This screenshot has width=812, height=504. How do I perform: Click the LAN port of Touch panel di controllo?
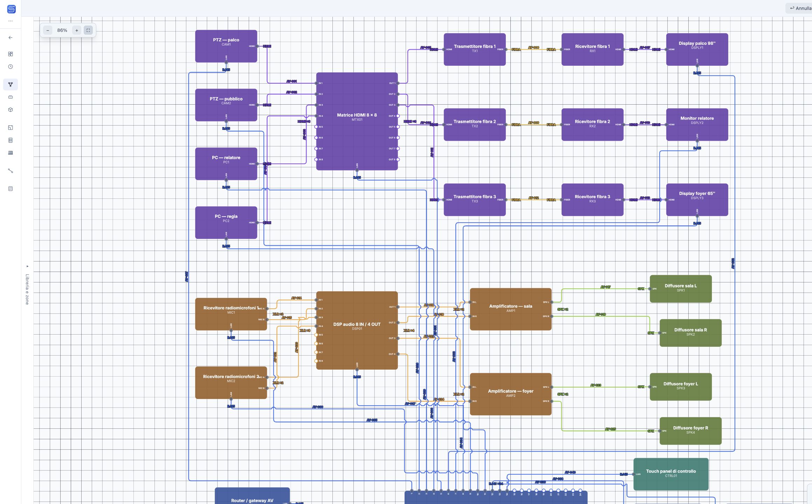634,474
